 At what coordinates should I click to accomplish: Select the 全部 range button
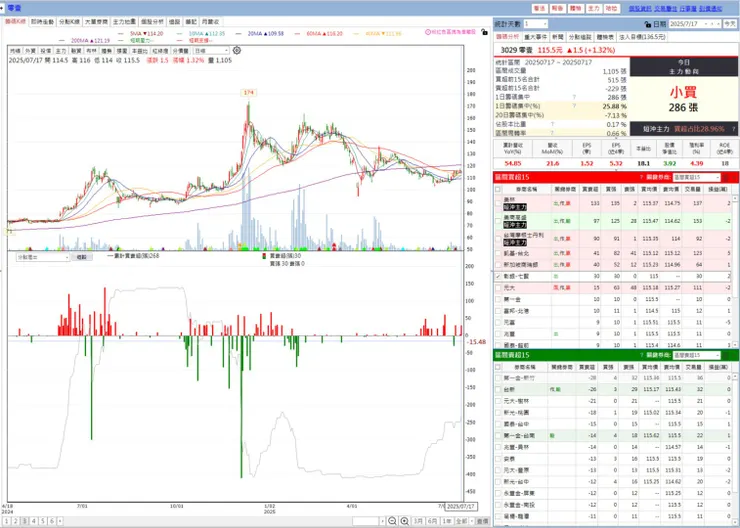tap(461, 521)
